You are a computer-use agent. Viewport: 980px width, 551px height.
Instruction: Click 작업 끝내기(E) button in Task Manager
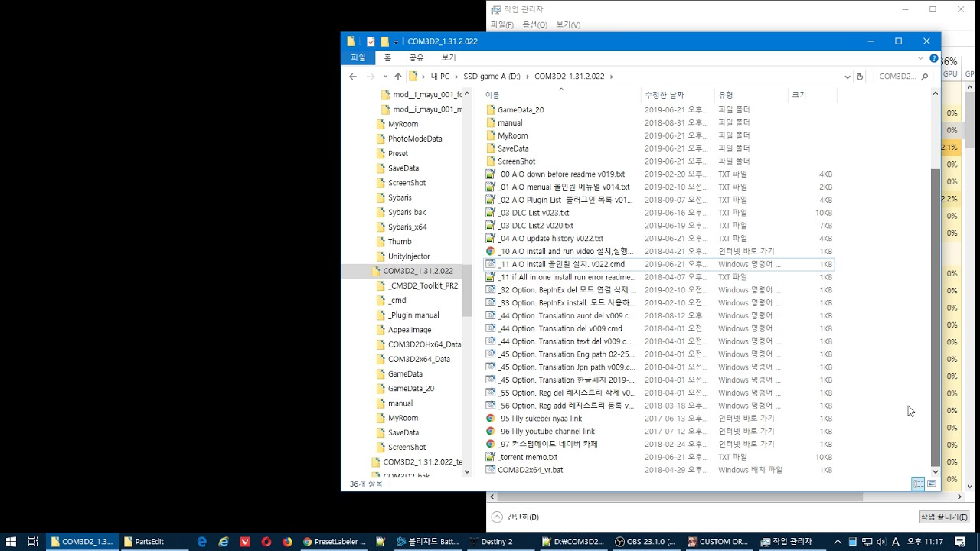point(944,517)
